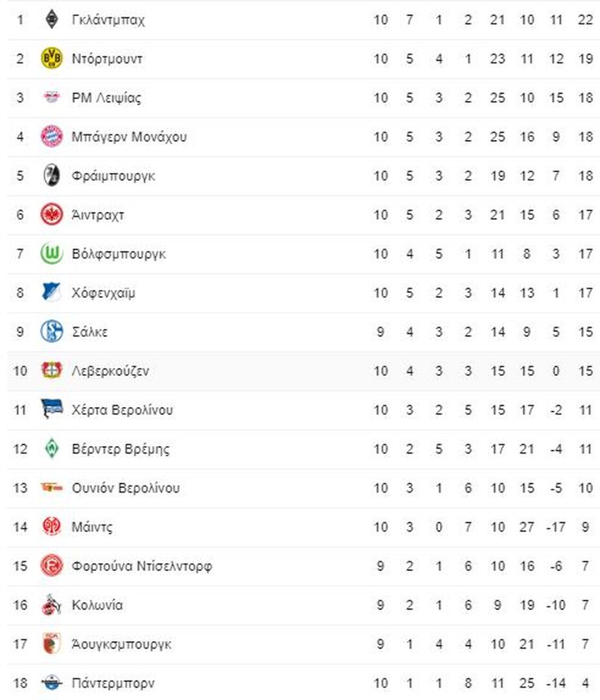
Task: Click the Φράιμπουργκ club badge
Action: 52,176
